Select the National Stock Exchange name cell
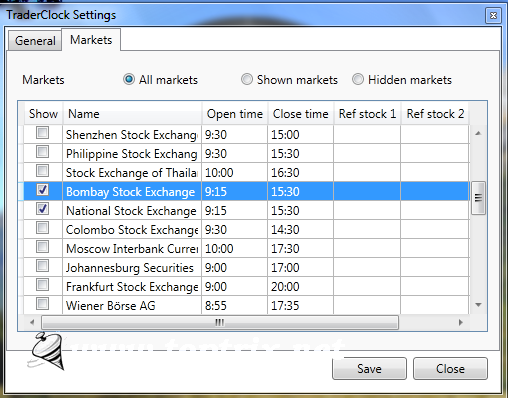 coord(132,210)
